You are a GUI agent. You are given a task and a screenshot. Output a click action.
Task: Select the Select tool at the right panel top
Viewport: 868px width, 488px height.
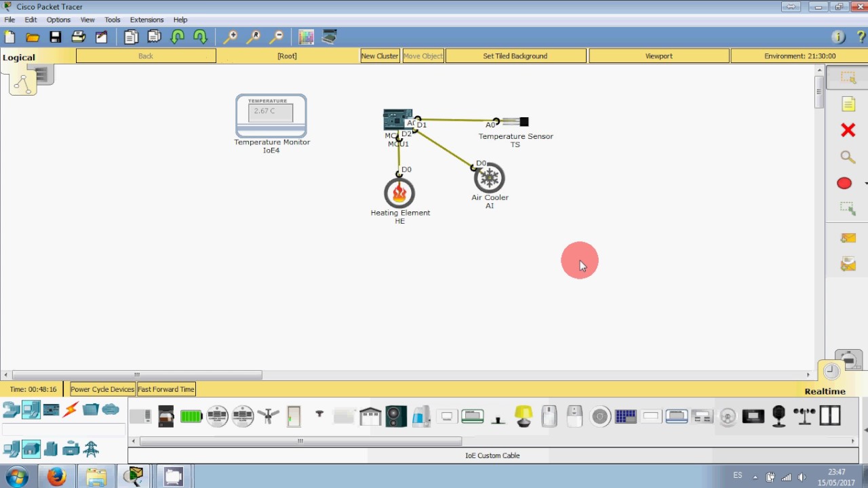coord(848,77)
